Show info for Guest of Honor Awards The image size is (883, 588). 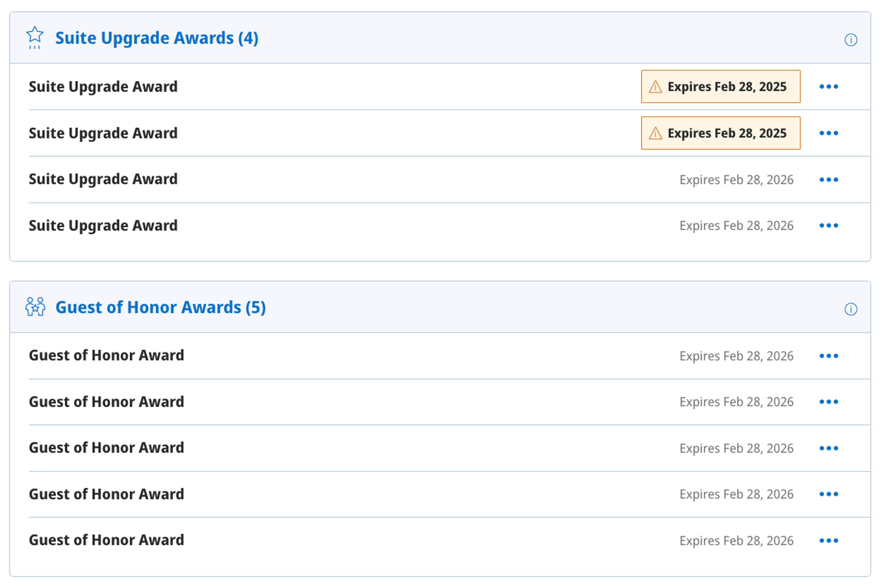click(x=850, y=309)
